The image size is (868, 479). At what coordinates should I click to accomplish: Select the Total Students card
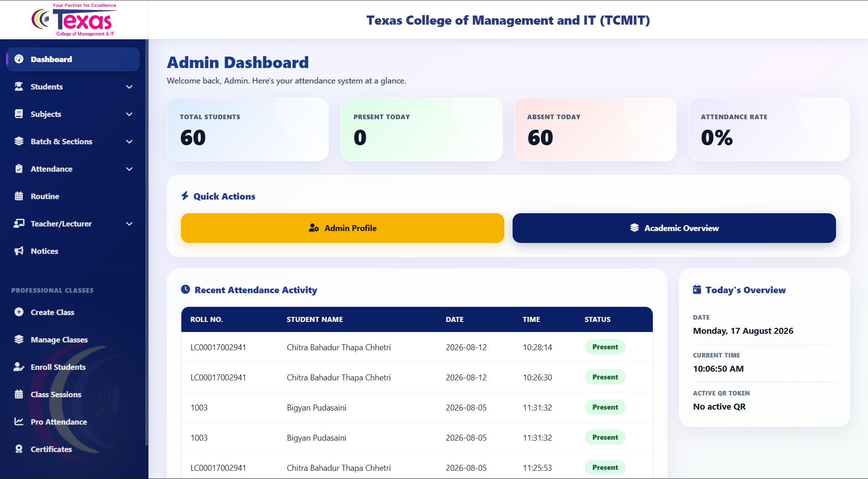(x=248, y=129)
